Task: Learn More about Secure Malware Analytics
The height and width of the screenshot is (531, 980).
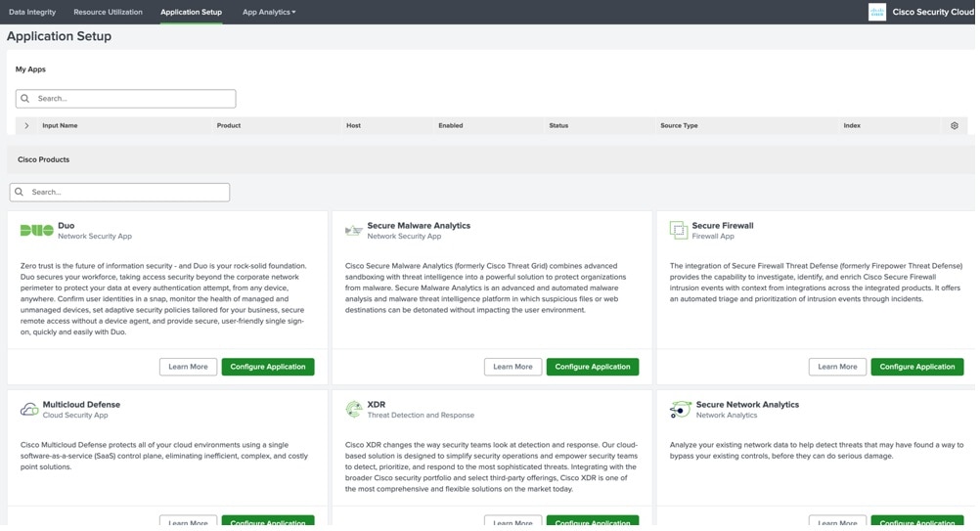Action: click(x=512, y=367)
